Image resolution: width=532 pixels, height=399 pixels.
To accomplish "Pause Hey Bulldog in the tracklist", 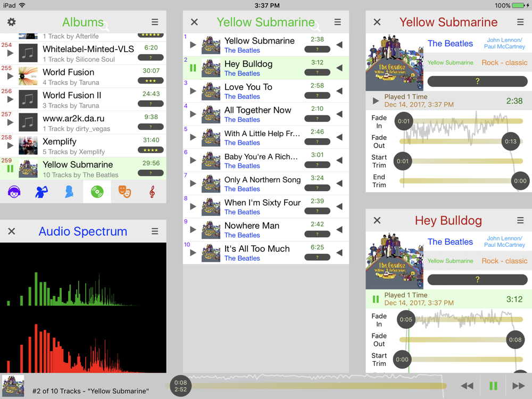I will [193, 68].
